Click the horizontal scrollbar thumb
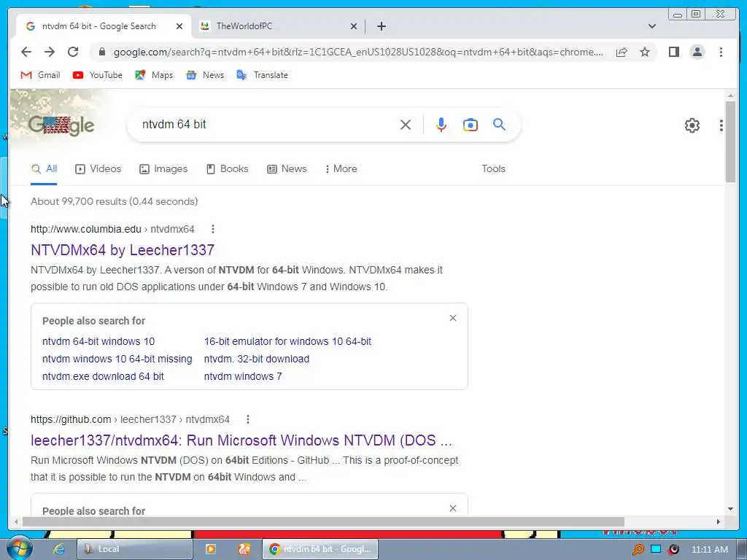Image resolution: width=747 pixels, height=560 pixels. 323,522
